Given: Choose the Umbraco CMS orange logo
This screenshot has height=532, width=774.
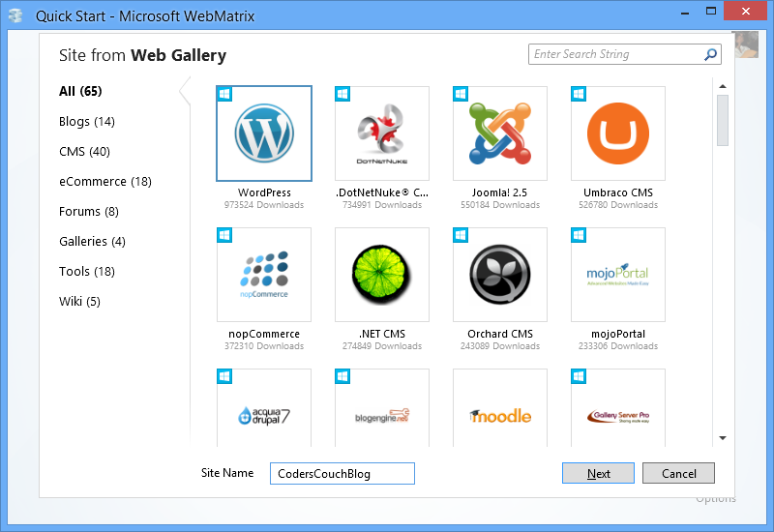Looking at the screenshot, I should 618,133.
